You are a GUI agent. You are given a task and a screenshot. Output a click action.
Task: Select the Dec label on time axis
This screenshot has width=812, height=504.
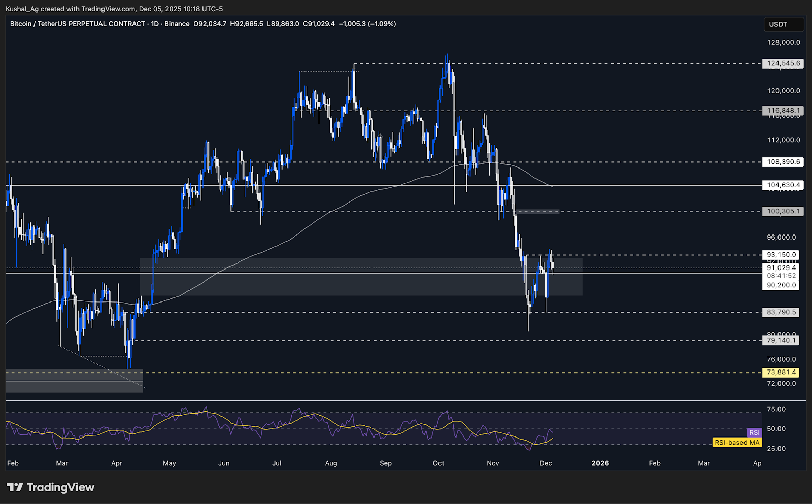[x=546, y=463]
